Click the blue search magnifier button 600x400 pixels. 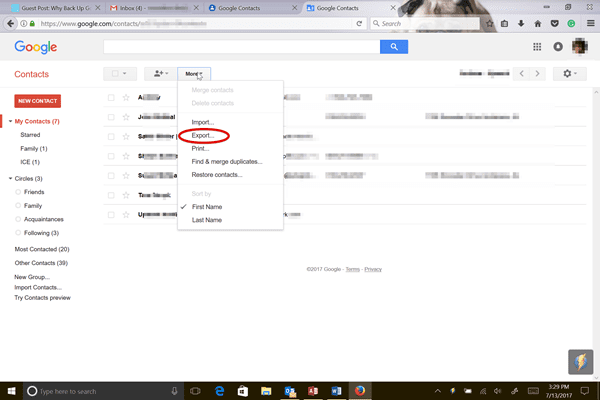click(x=394, y=47)
